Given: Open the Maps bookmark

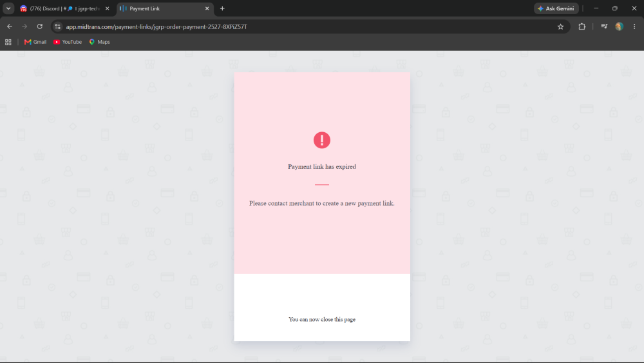Looking at the screenshot, I should (99, 42).
